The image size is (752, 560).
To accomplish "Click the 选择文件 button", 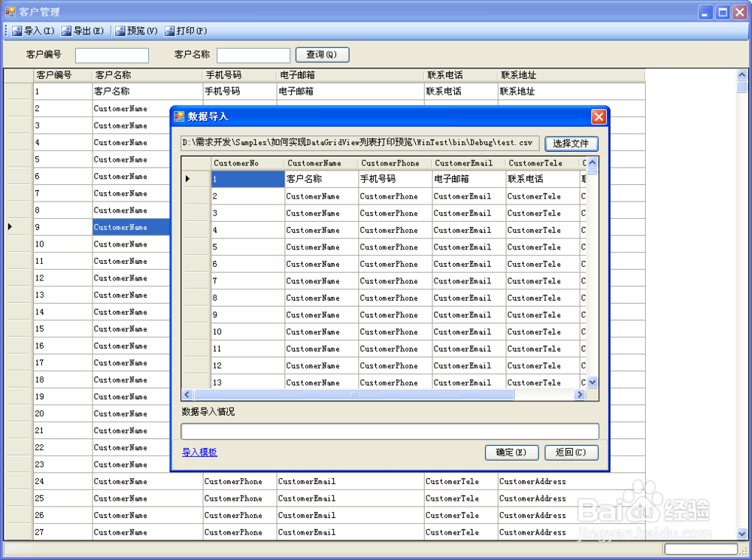I will click(572, 144).
